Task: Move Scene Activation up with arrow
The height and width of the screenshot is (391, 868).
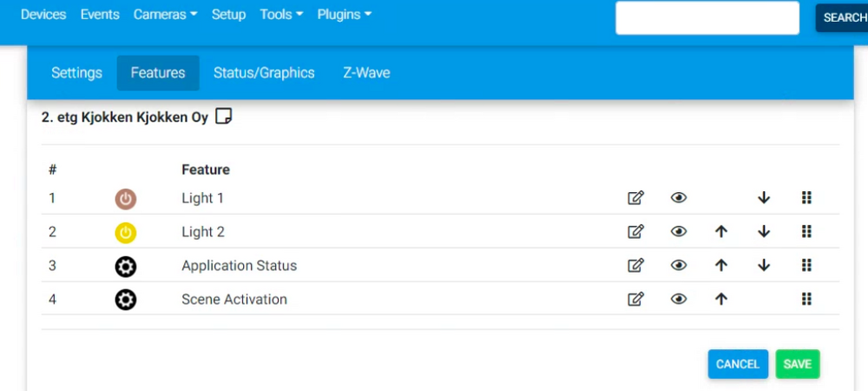Action: pyautogui.click(x=721, y=300)
